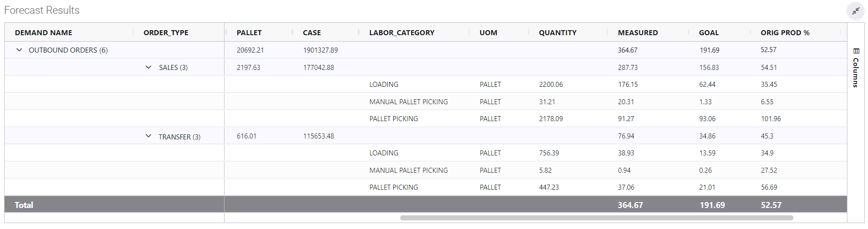Collapse the TRANSFER (3) group
868x229 pixels.
click(148, 136)
